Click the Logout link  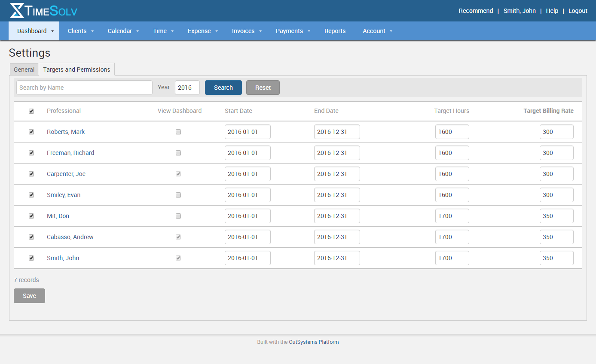pos(578,11)
